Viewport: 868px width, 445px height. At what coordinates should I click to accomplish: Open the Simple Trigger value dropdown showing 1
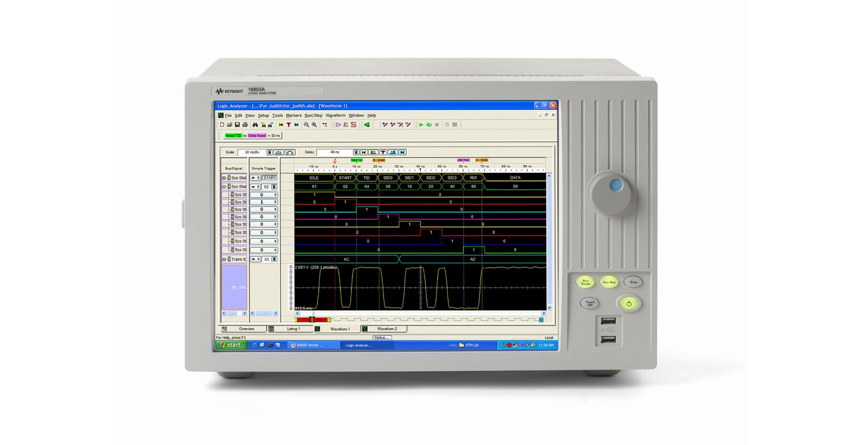pyautogui.click(x=275, y=202)
